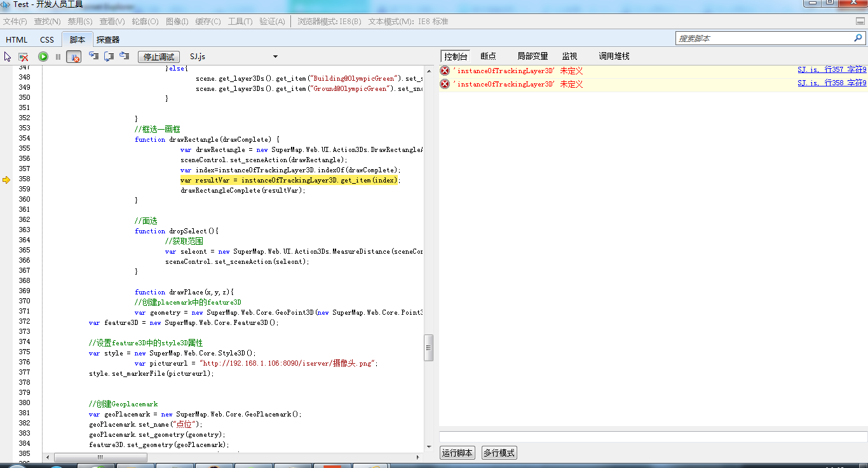This screenshot has height=468, width=868.
Task: Click the console command input field
Action: coord(653,437)
